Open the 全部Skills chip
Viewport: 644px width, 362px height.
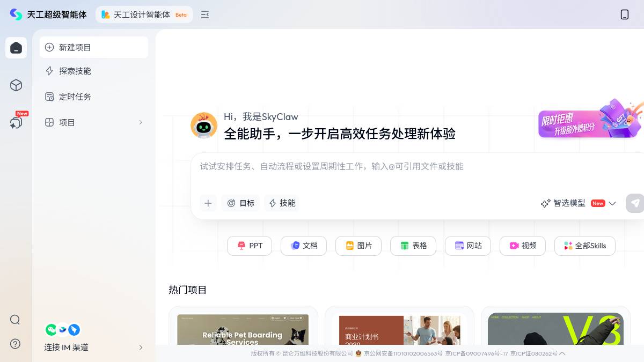585,246
